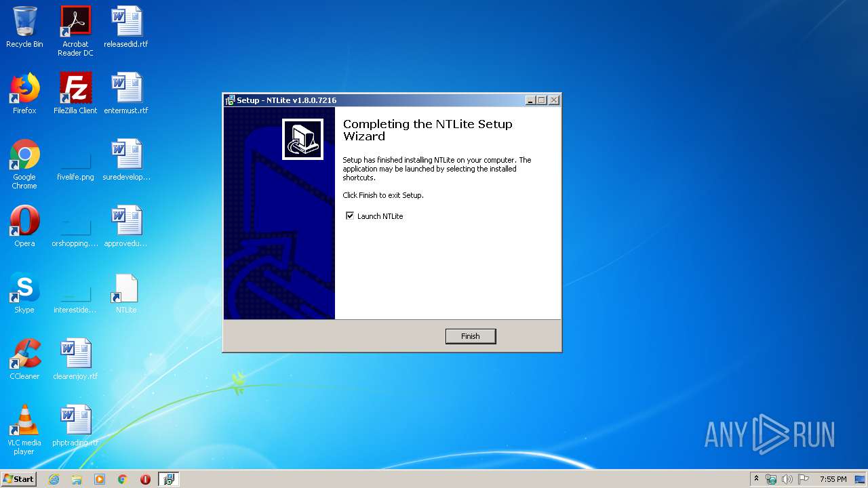This screenshot has height=488, width=868.
Task: Open Chrome from the taskbar
Action: point(122,479)
